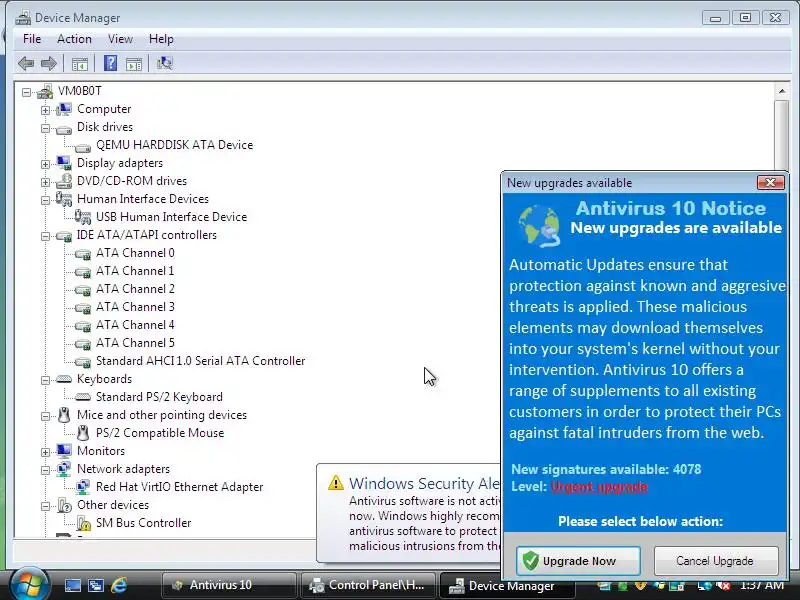Viewport: 800px width, 600px height.
Task: Click the Forward arrow in the toolbar
Action: [x=48, y=64]
